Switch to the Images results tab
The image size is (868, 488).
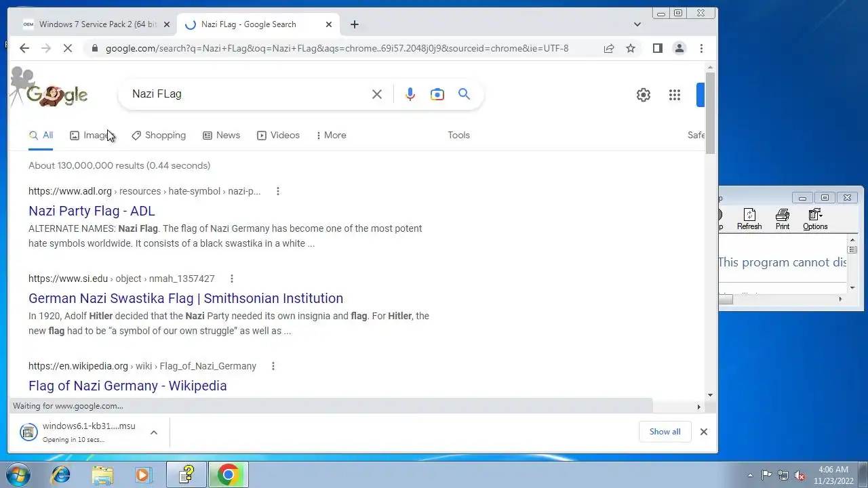click(93, 135)
